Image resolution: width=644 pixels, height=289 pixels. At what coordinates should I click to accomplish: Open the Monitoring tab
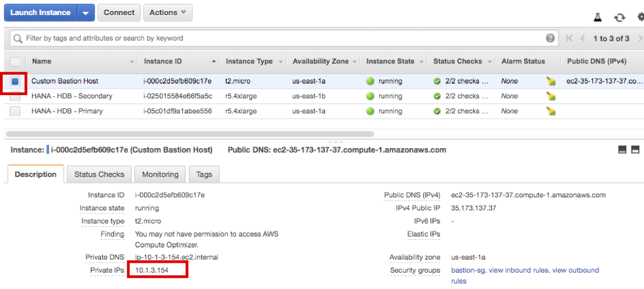pos(160,174)
